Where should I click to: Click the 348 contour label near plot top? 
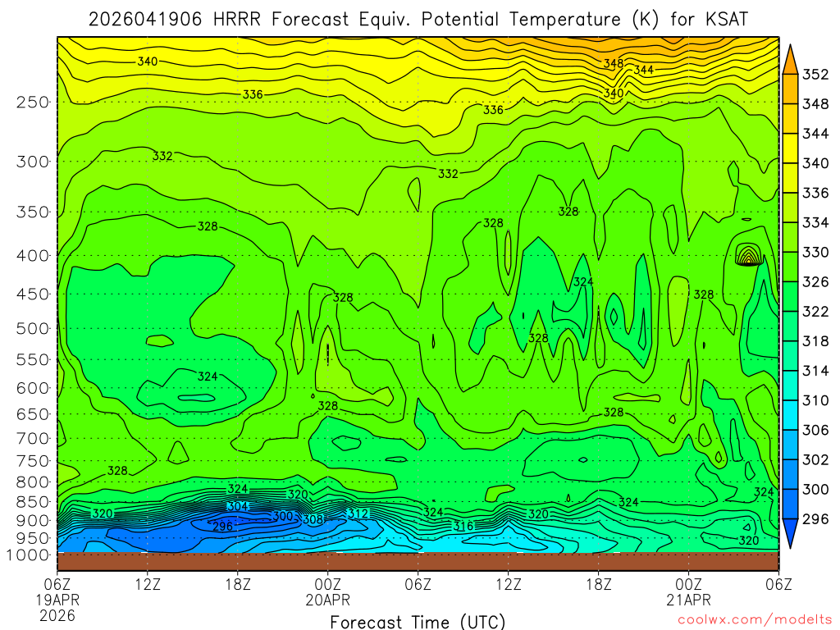coord(614,63)
